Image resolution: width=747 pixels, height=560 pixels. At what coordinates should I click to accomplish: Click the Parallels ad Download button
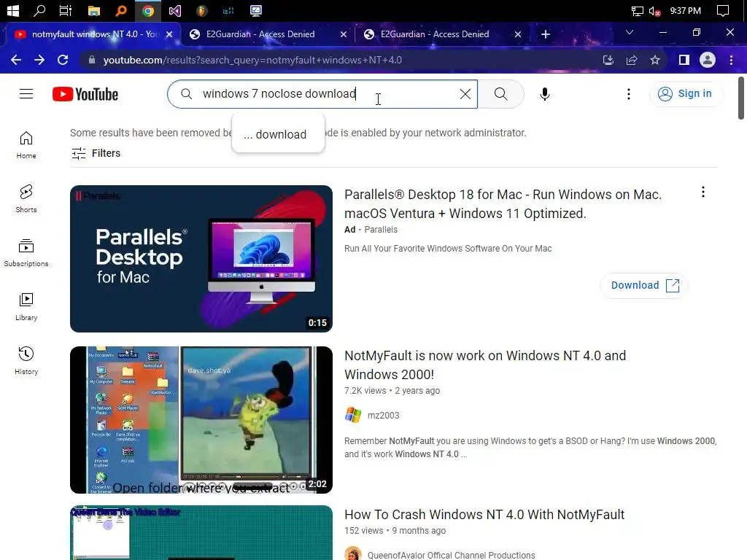pyautogui.click(x=644, y=285)
